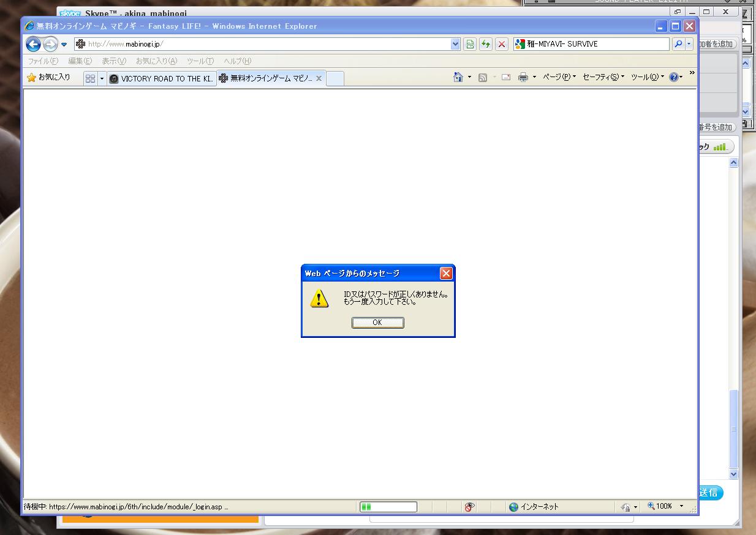The height and width of the screenshot is (535, 756).
Task: Open the ファイル(F) menu
Action: point(43,61)
